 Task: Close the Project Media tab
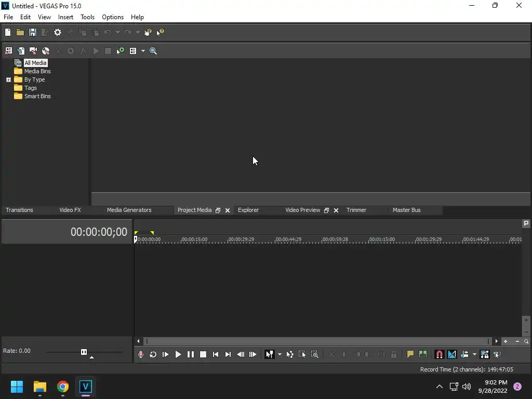[228, 210]
